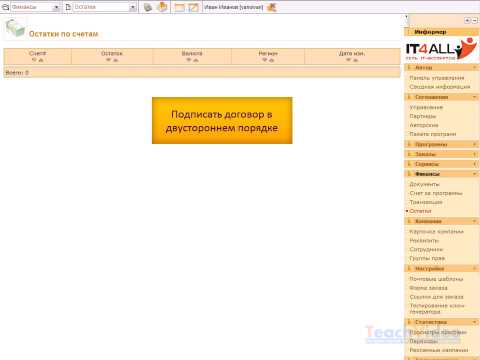The width and height of the screenshot is (480, 360).
Task: Expand the Программы sidebar section arrow
Action: point(475,144)
